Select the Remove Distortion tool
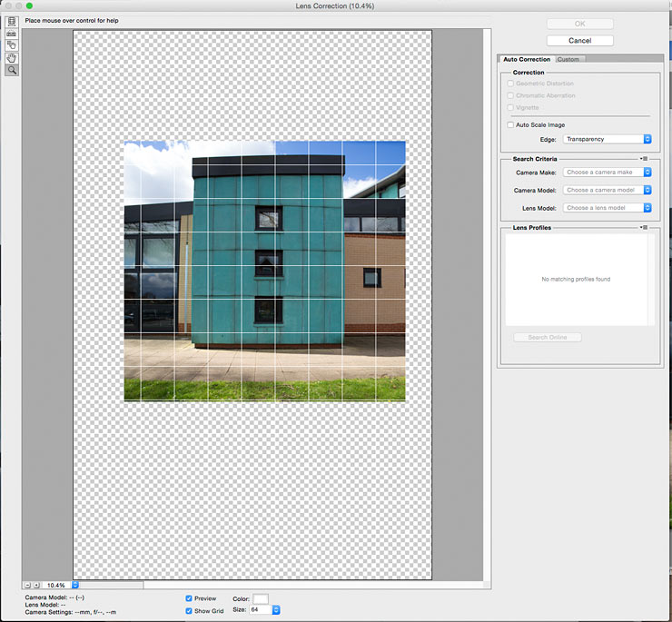Viewport: 672px width, 622px height. [x=12, y=21]
